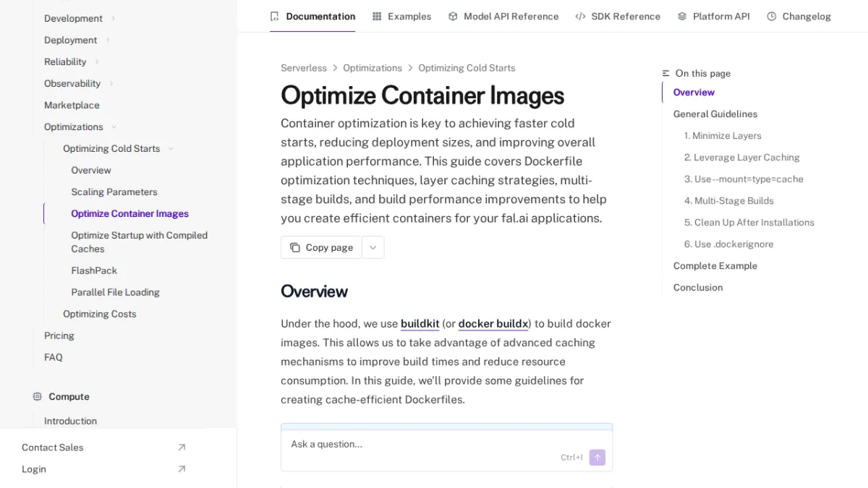Viewport: 868px width, 488px height.
Task: Open the Platform API tab
Action: (713, 16)
